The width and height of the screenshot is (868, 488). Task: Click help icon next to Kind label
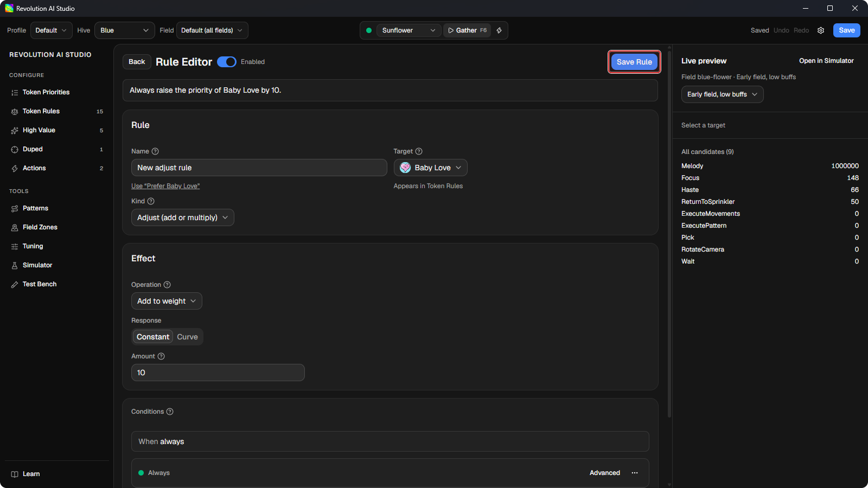[151, 201]
